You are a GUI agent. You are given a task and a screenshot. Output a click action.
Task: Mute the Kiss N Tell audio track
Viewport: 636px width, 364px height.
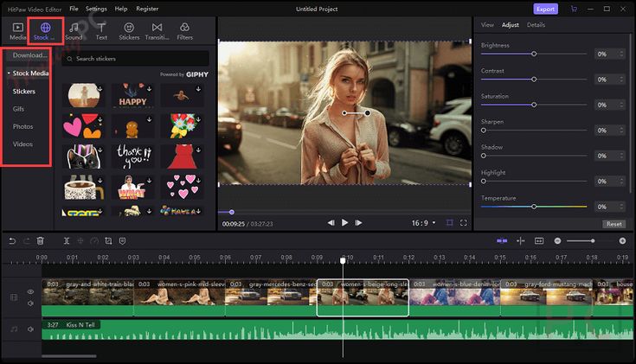click(x=30, y=329)
